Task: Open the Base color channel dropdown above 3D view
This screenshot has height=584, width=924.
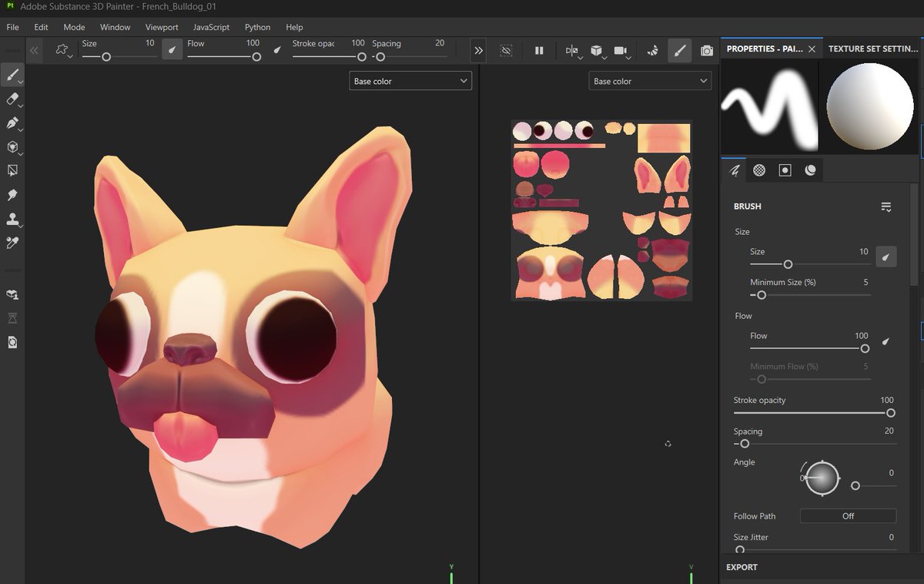Action: 410,80
